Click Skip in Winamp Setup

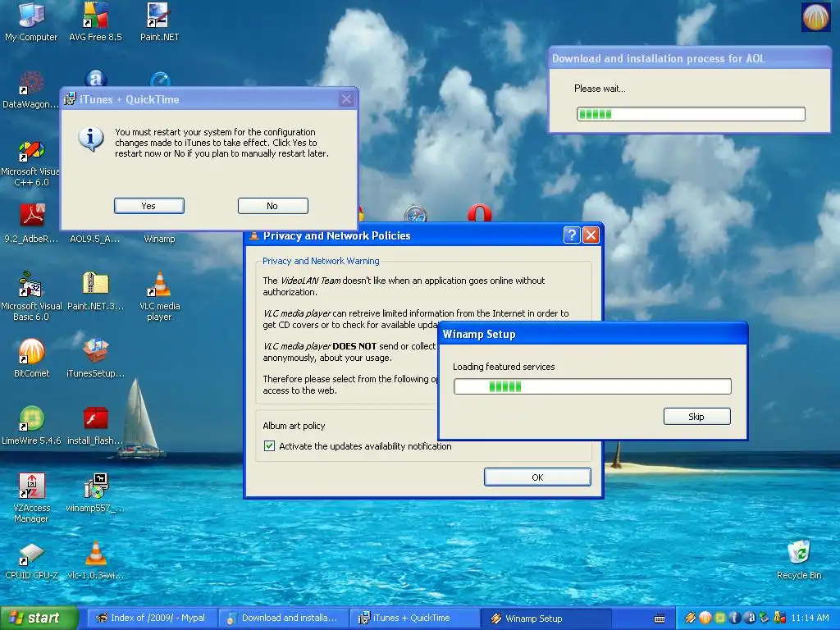tap(696, 416)
